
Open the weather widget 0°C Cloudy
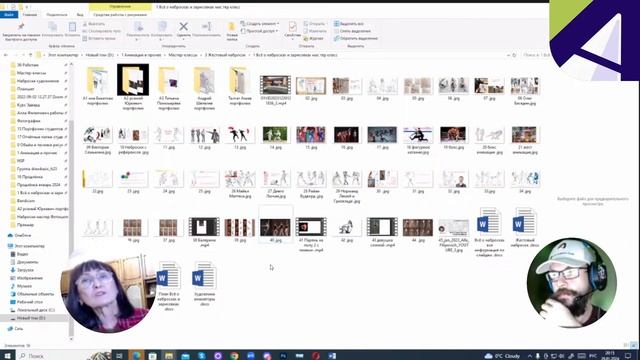coord(502,356)
